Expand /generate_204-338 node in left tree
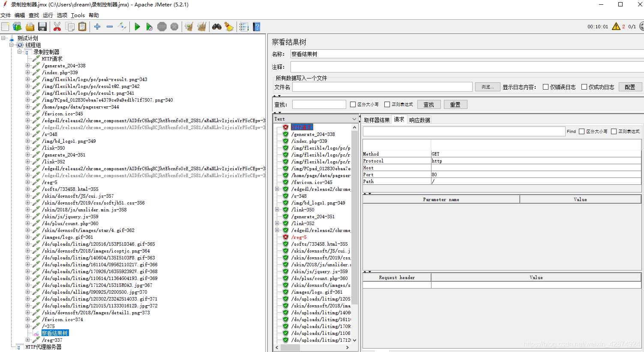Viewport: 644px width, 352px height. point(28,66)
